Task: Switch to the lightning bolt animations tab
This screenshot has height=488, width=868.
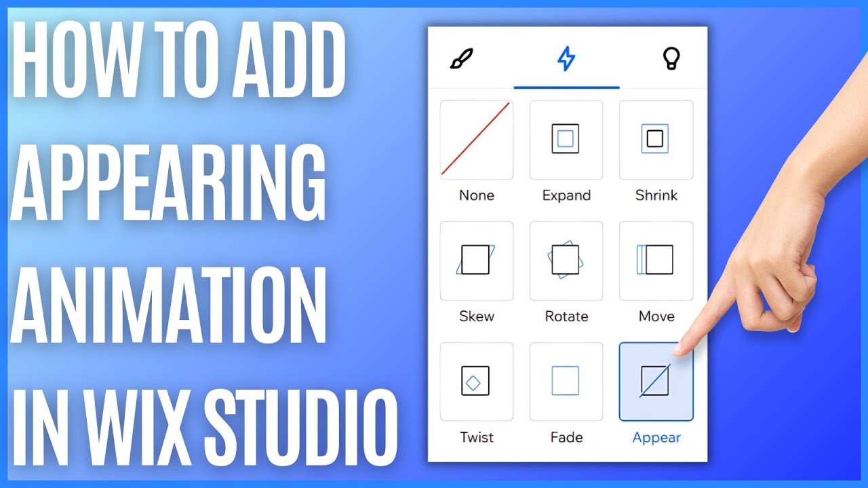Action: tap(566, 60)
